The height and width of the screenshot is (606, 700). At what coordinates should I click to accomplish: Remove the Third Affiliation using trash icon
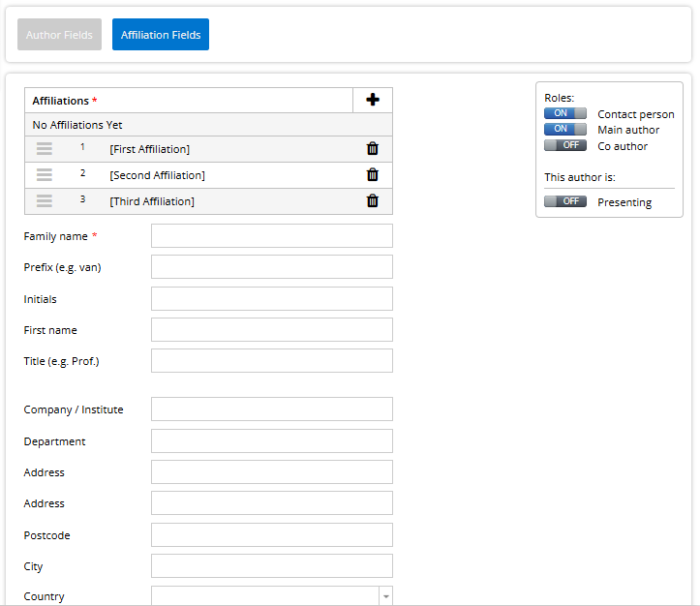[x=373, y=200]
